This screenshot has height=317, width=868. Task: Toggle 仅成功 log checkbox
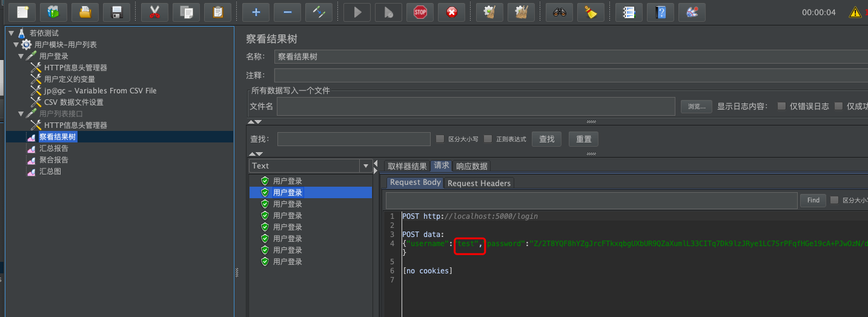click(x=838, y=106)
